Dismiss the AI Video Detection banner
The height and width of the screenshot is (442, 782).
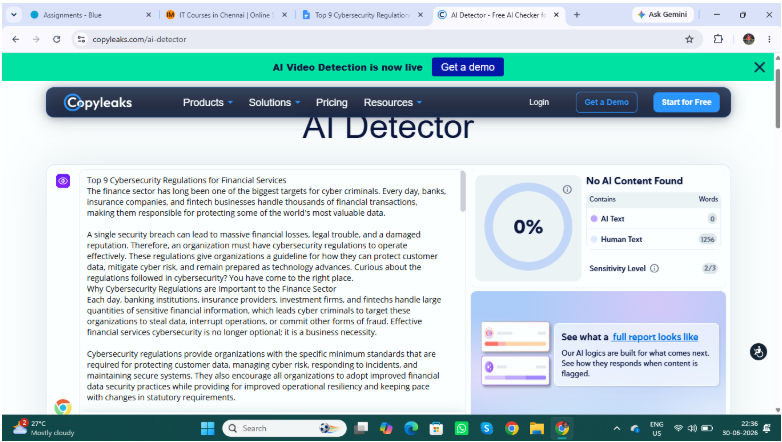tap(759, 67)
